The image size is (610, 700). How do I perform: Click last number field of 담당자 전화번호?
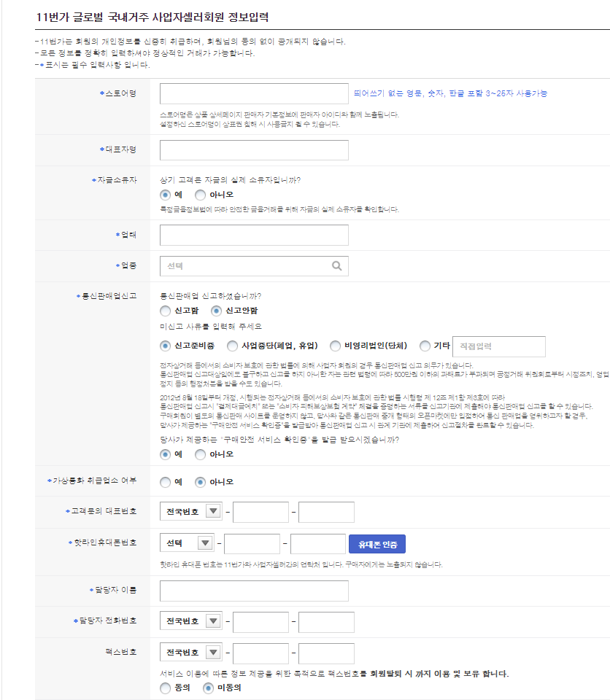326,622
